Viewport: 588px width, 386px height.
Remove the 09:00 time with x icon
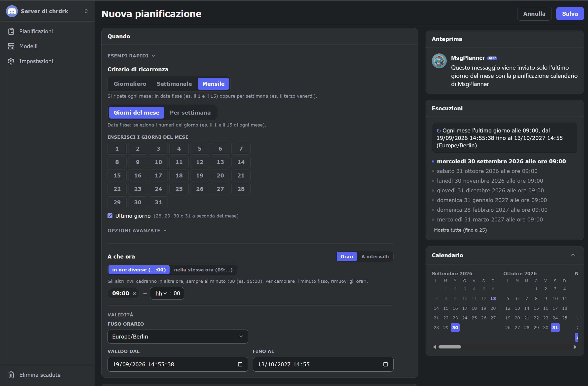134,294
